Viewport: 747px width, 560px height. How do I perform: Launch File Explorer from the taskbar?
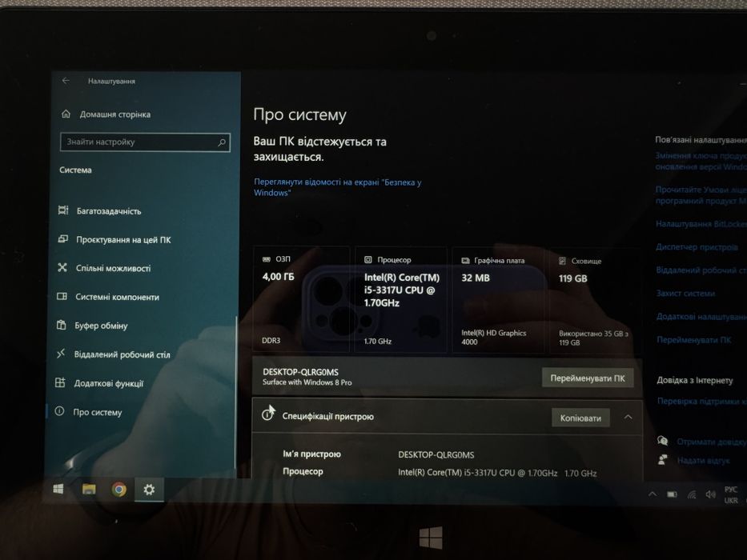pos(89,489)
